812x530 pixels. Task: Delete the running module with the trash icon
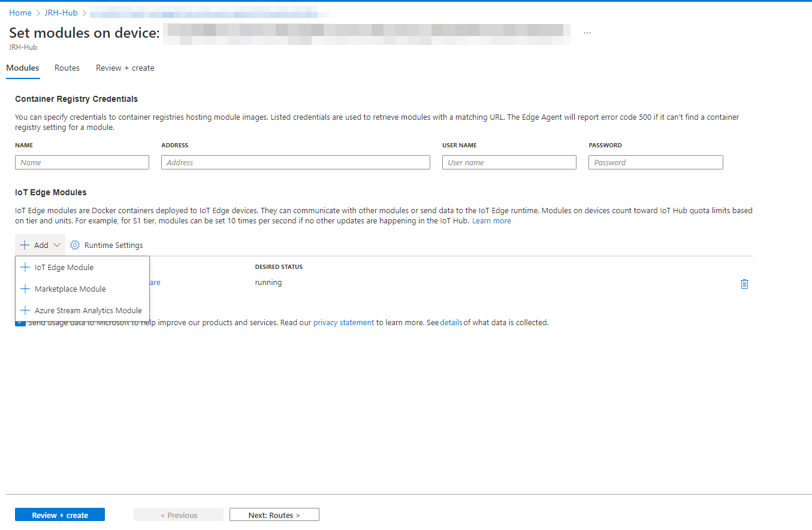(x=744, y=284)
